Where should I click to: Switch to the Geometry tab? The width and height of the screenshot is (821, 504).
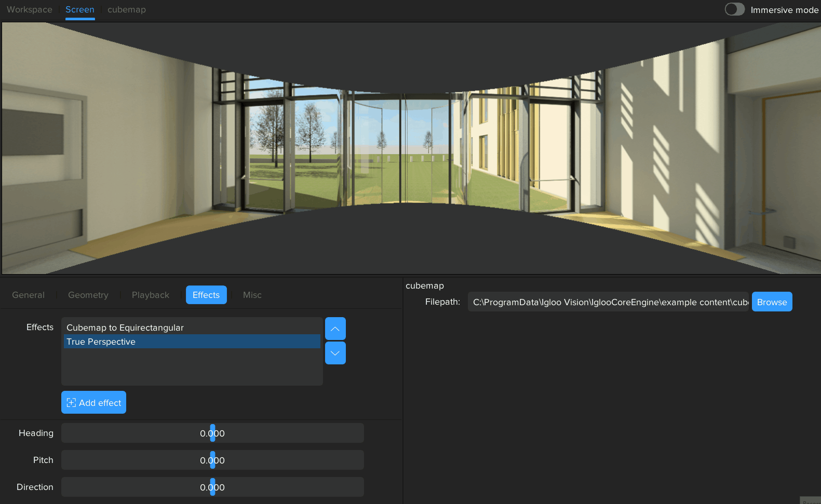88,295
